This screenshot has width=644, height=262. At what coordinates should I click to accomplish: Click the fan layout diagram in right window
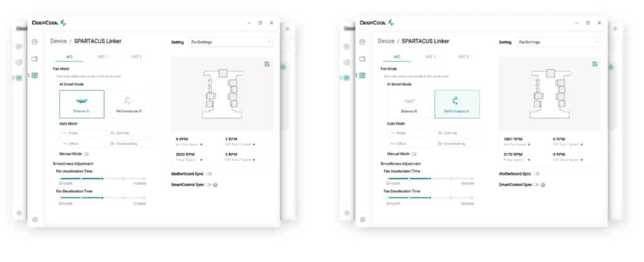point(549,94)
